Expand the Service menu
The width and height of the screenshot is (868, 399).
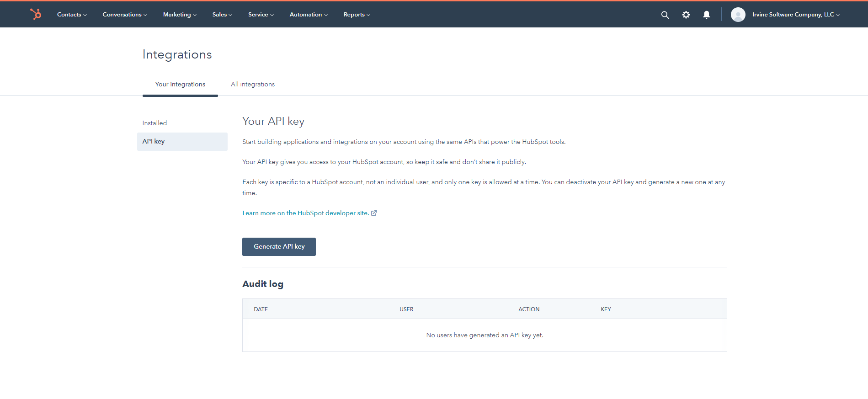261,15
